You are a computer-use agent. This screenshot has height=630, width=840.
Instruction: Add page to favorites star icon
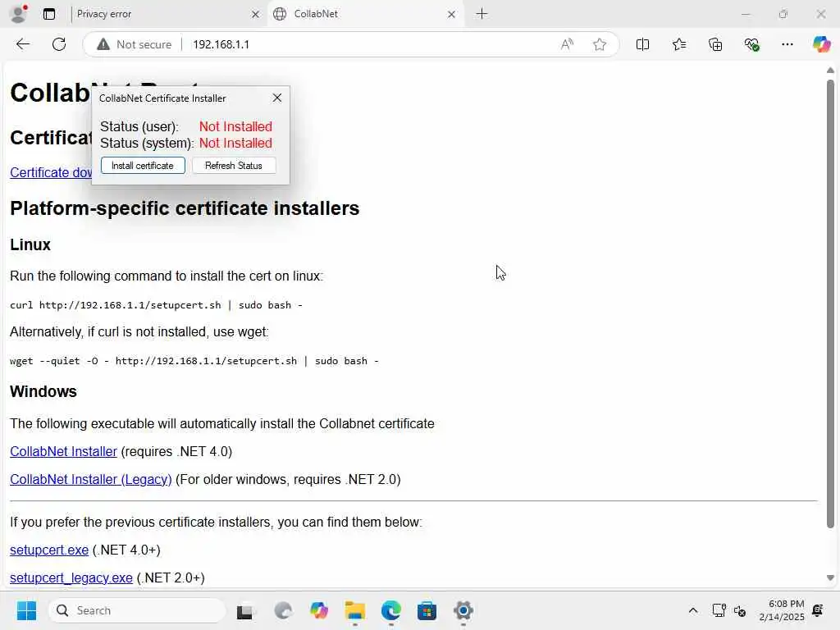[600, 44]
